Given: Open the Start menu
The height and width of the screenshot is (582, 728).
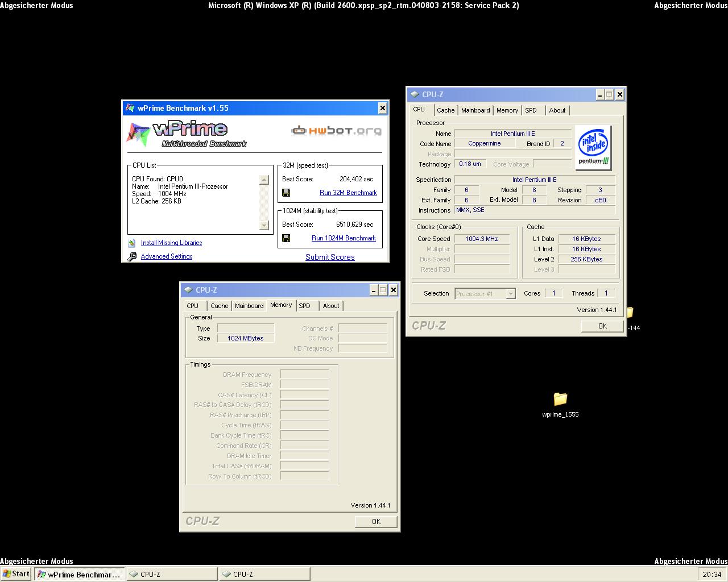Looking at the screenshot, I should coord(16,574).
